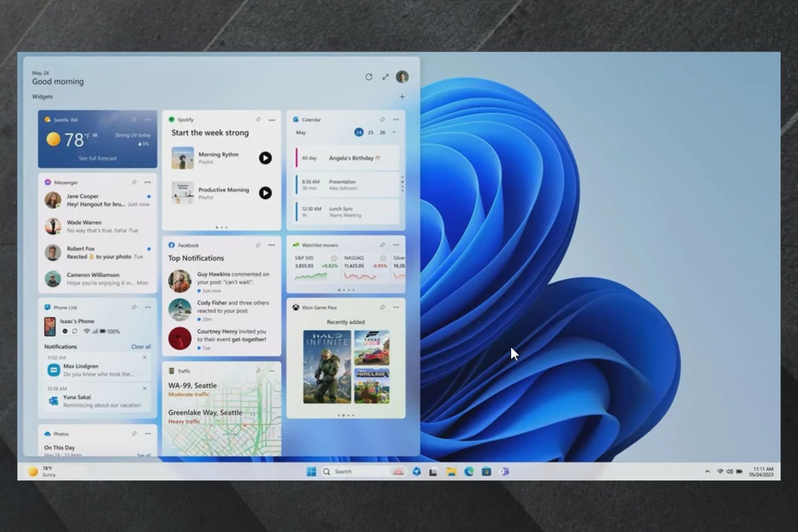The width and height of the screenshot is (798, 532).
Task: Open Halo Infinite game thumbnail
Action: (x=327, y=367)
